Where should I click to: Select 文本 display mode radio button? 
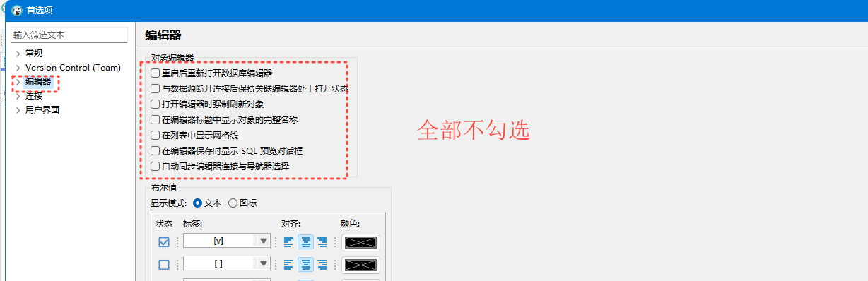click(198, 203)
